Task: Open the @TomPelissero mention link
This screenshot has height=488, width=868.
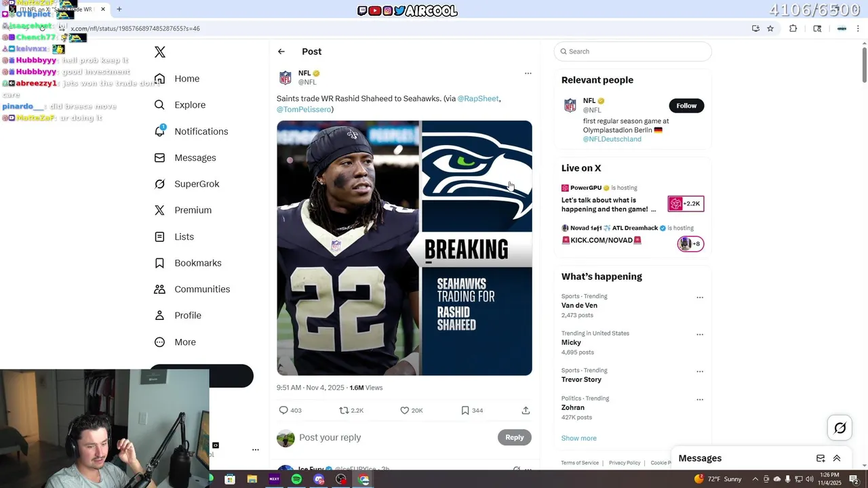Action: click(x=303, y=109)
